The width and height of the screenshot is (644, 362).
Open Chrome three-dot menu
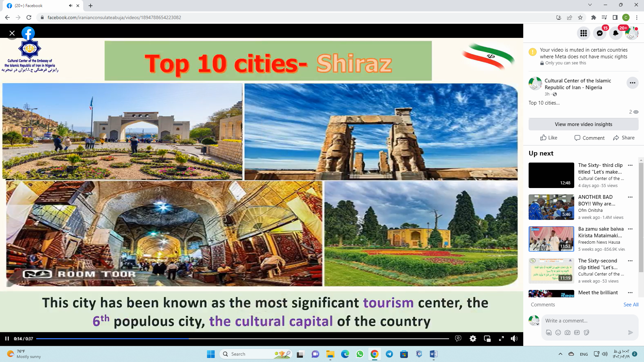pos(637,17)
